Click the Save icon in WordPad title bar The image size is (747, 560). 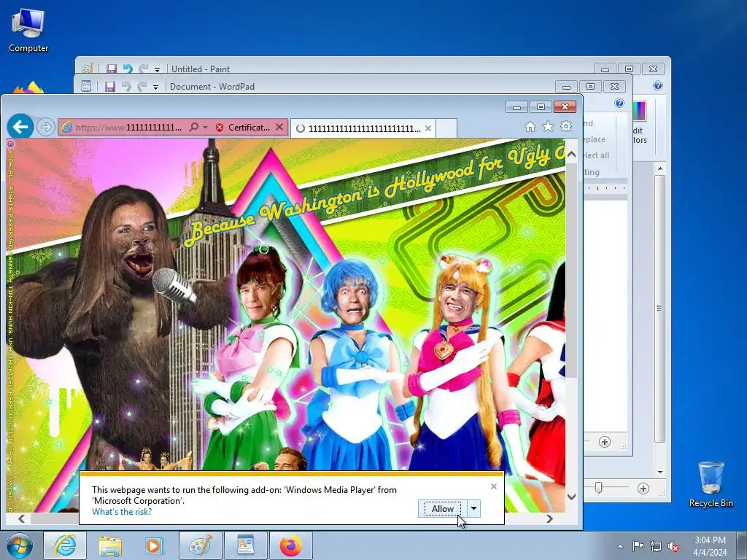(110, 87)
